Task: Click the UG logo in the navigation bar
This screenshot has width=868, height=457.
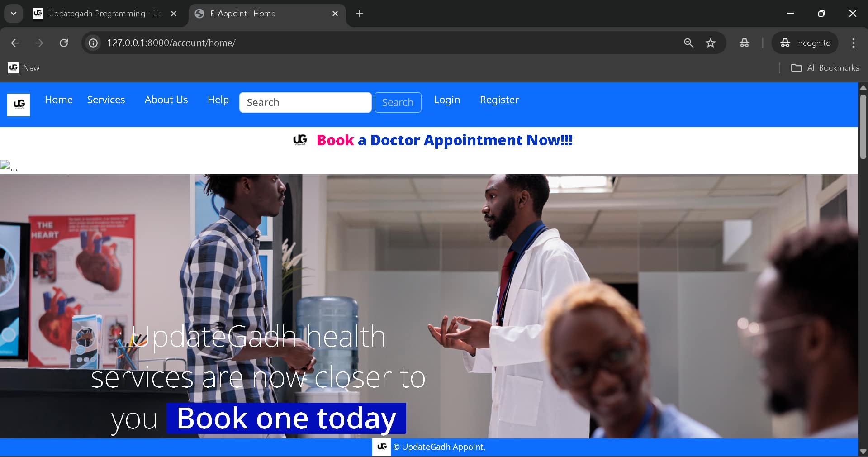Action: [x=18, y=105]
